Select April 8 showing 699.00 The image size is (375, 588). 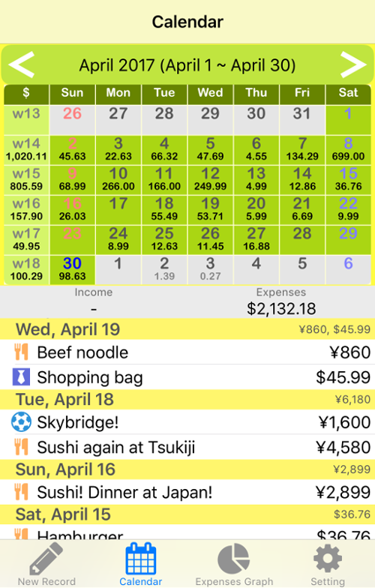348,150
